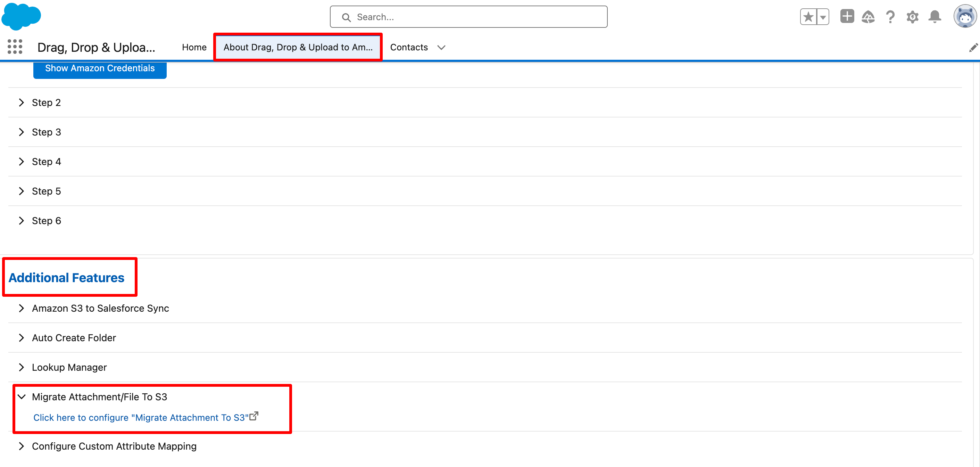Expand Amazon S3 to Salesforce Sync
980x467 pixels.
[x=21, y=308]
